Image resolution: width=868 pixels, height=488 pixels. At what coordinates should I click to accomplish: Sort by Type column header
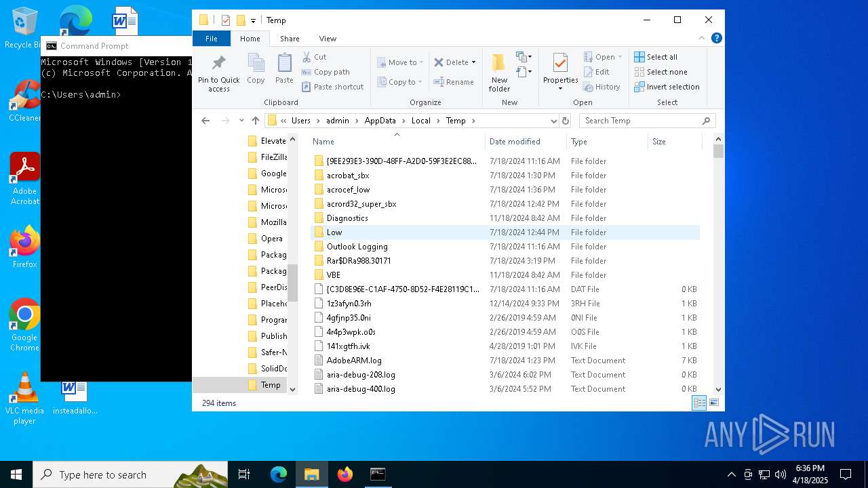click(x=608, y=142)
